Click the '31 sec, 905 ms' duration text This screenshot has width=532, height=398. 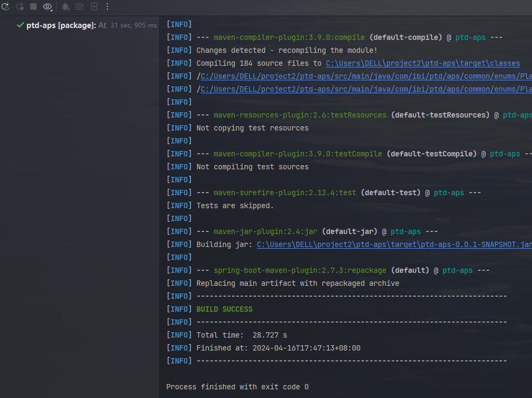pyautogui.click(x=134, y=25)
